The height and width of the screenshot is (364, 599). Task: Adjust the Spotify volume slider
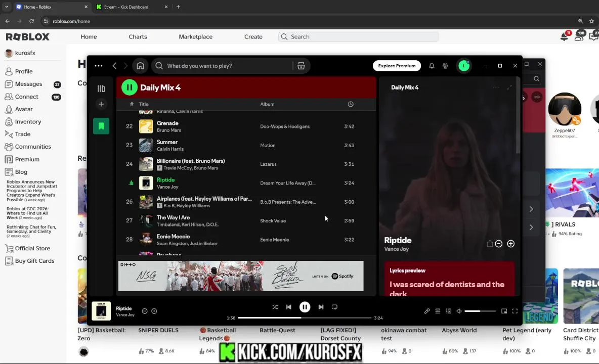[480, 311]
